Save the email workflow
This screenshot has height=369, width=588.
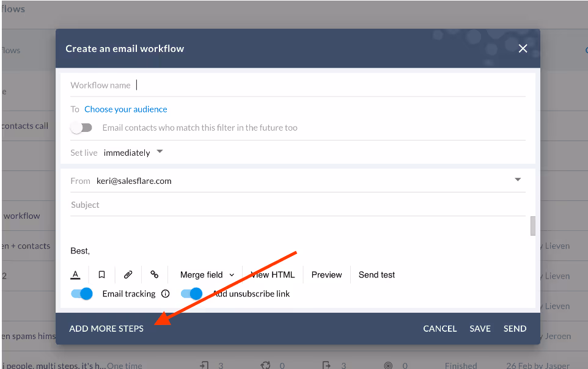pos(480,328)
